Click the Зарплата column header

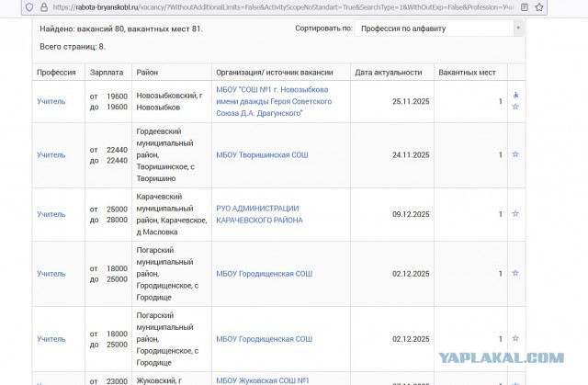107,73
